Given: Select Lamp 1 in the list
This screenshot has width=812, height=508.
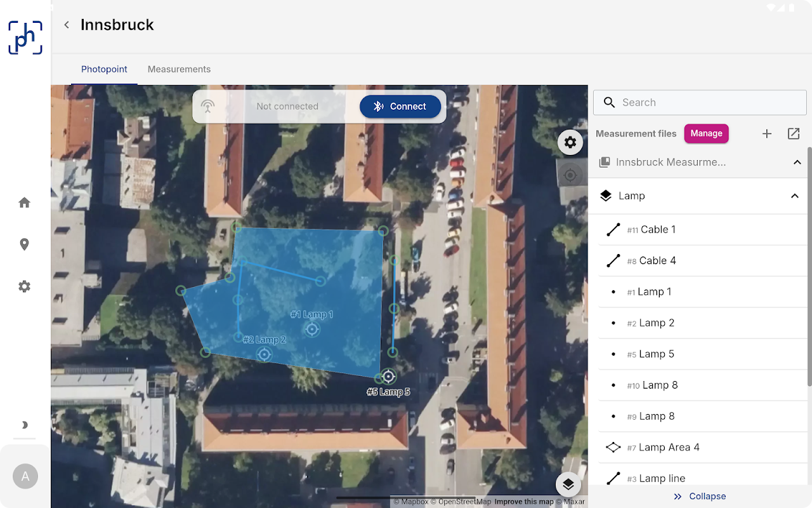Looking at the screenshot, I should [702, 291].
